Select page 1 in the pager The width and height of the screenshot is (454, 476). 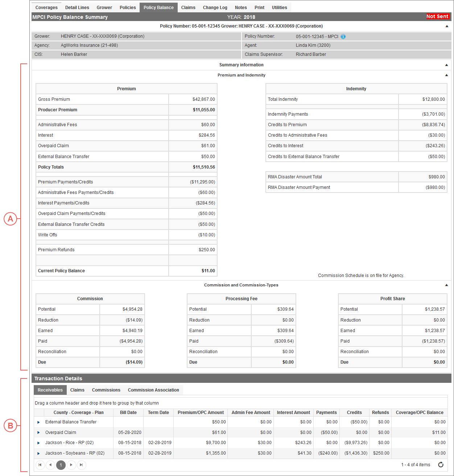point(61,465)
